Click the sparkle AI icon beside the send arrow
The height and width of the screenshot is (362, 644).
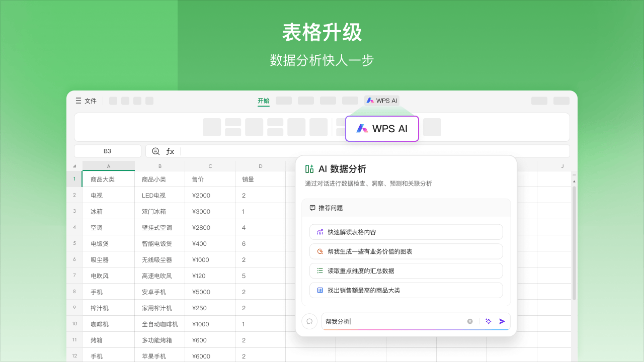click(x=488, y=321)
